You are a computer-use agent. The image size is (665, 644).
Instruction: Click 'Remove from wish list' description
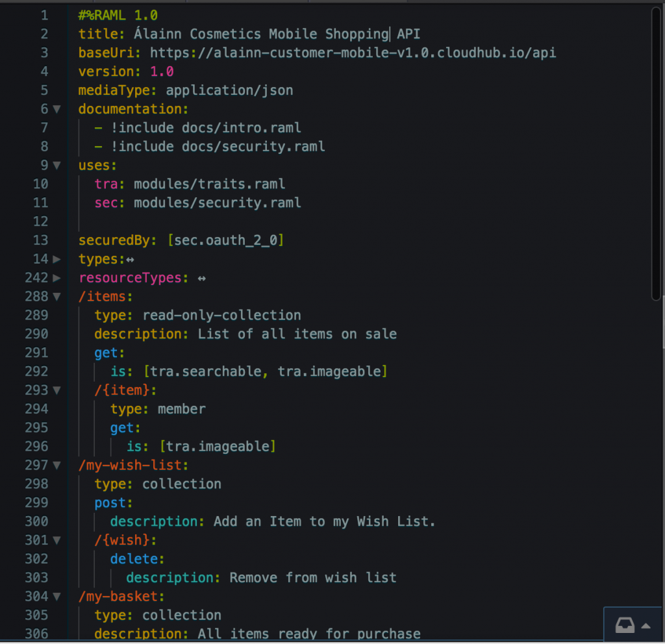click(x=313, y=578)
